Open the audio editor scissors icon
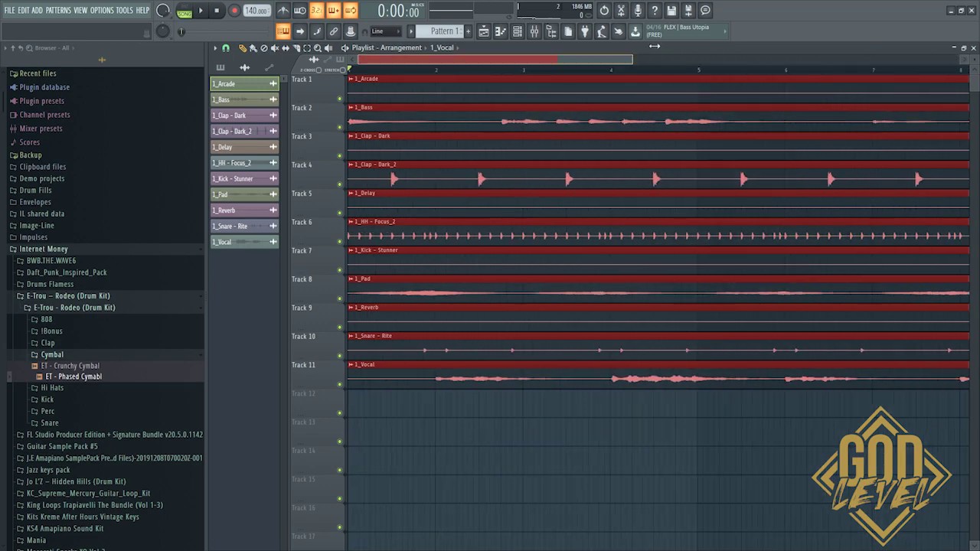 pyautogui.click(x=621, y=11)
